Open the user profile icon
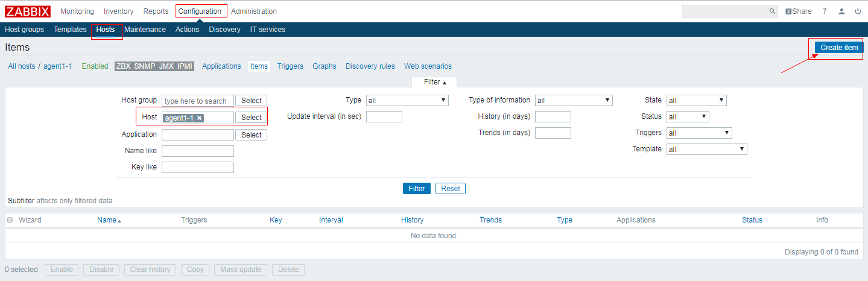Image resolution: width=868 pixels, height=281 pixels. pyautogui.click(x=841, y=11)
